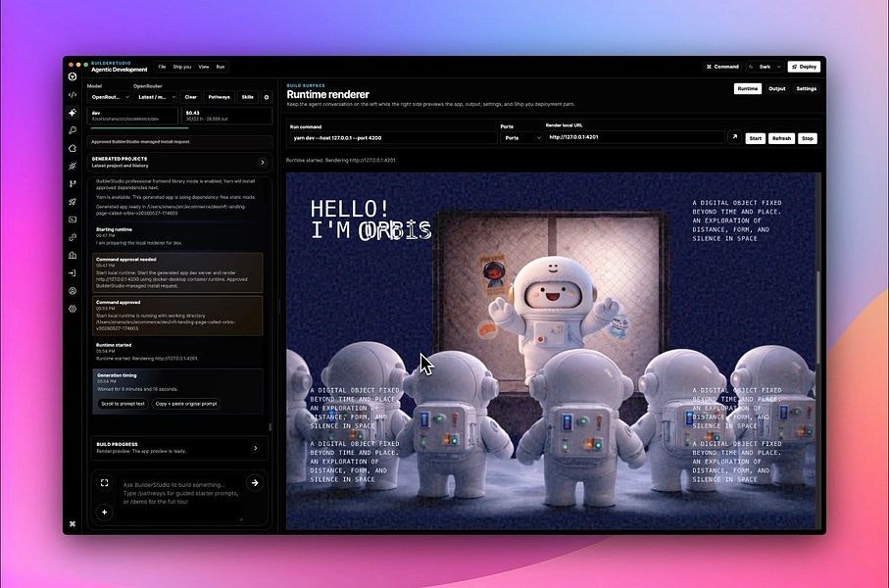Click the expand fullscreen icon in prompt box

104,482
